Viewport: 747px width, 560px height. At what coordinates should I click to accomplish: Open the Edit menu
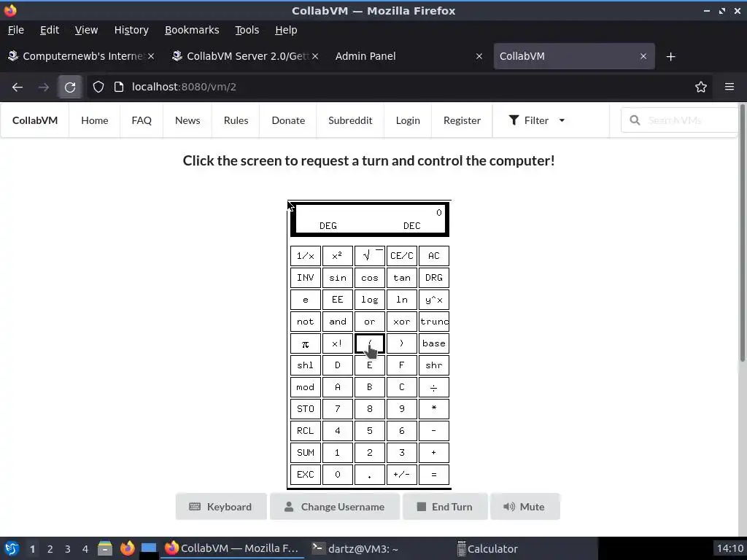[x=50, y=30]
